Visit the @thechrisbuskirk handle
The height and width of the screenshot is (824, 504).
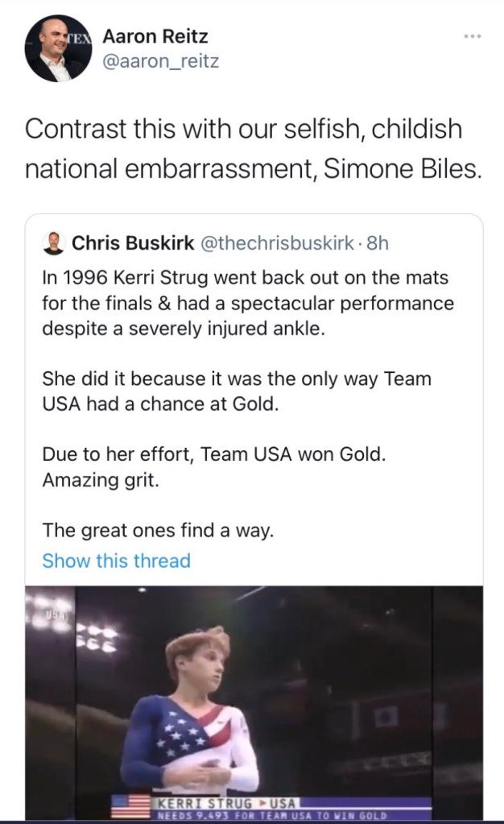click(x=274, y=242)
